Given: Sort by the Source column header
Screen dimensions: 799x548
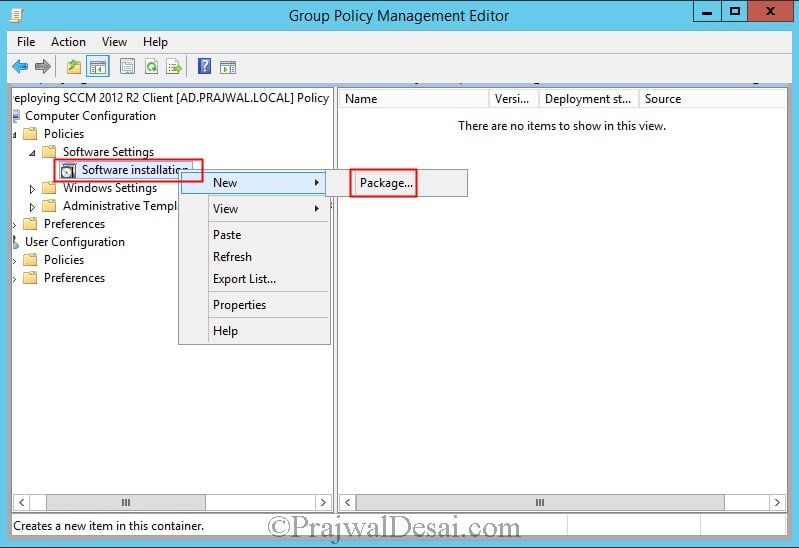Looking at the screenshot, I should [712, 99].
